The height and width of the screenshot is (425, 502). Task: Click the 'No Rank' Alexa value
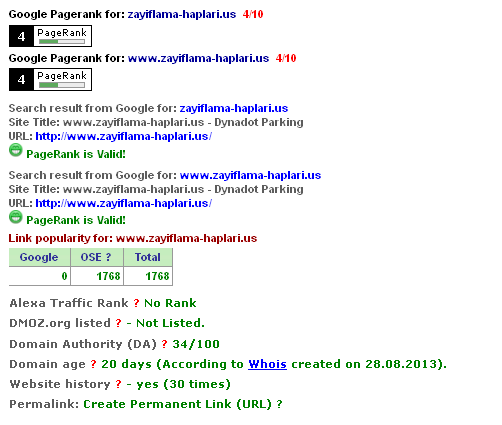click(170, 303)
